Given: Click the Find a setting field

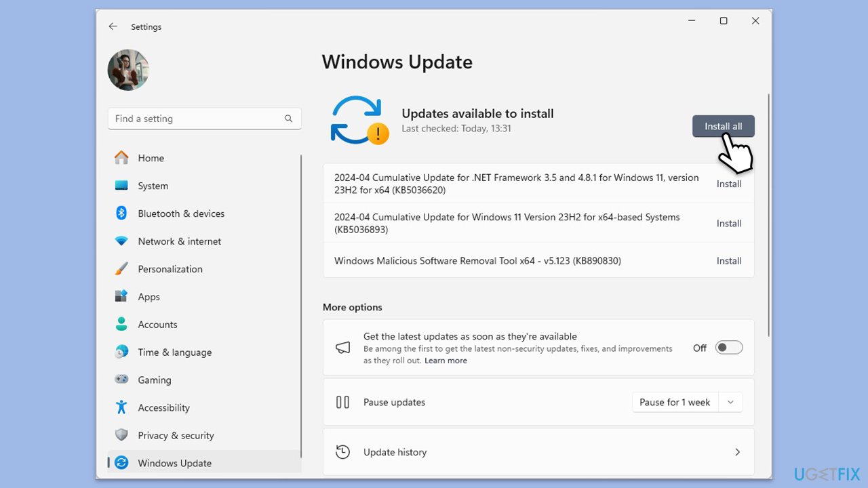Looking at the screenshot, I should click(197, 119).
